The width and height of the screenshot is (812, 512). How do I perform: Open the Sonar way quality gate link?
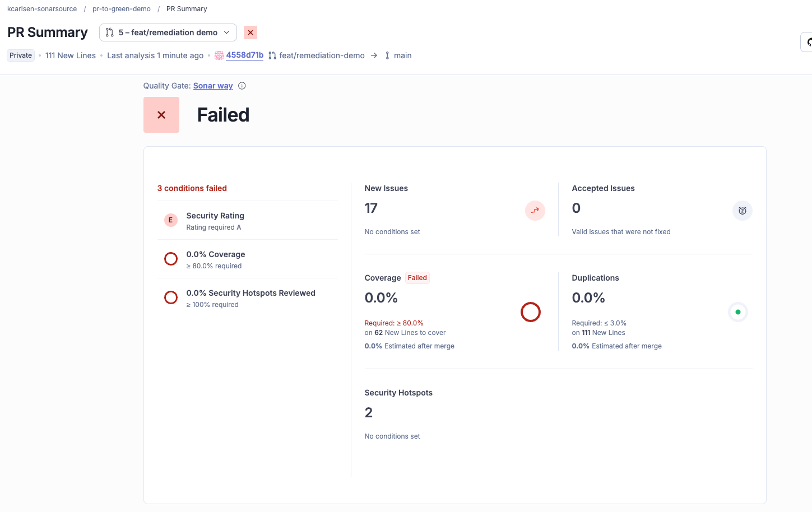pyautogui.click(x=213, y=86)
